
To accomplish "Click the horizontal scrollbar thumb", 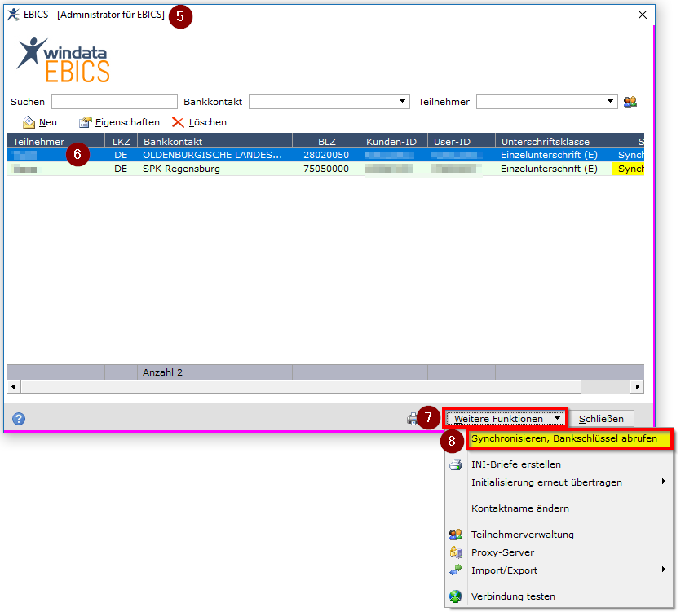I will coord(301,386).
